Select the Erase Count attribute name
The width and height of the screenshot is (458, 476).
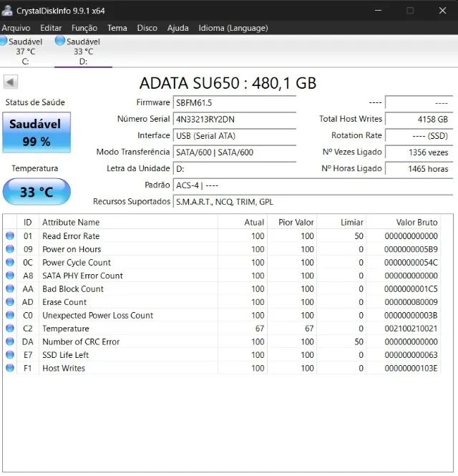pyautogui.click(x=64, y=302)
